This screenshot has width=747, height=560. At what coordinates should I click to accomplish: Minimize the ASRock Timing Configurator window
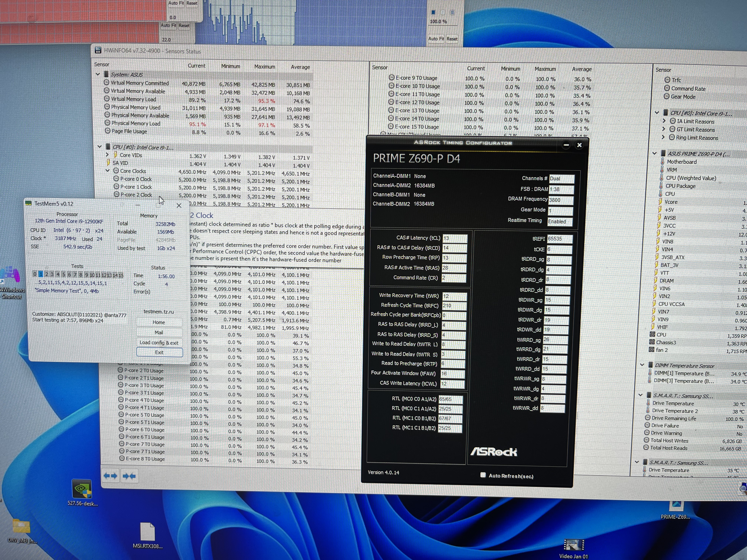566,145
